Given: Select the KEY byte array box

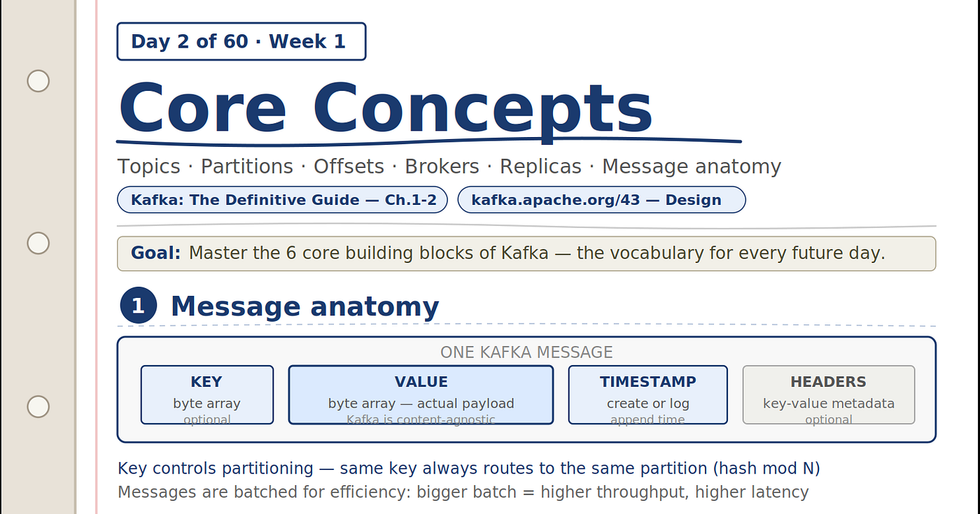Looking at the screenshot, I should coord(207,395).
